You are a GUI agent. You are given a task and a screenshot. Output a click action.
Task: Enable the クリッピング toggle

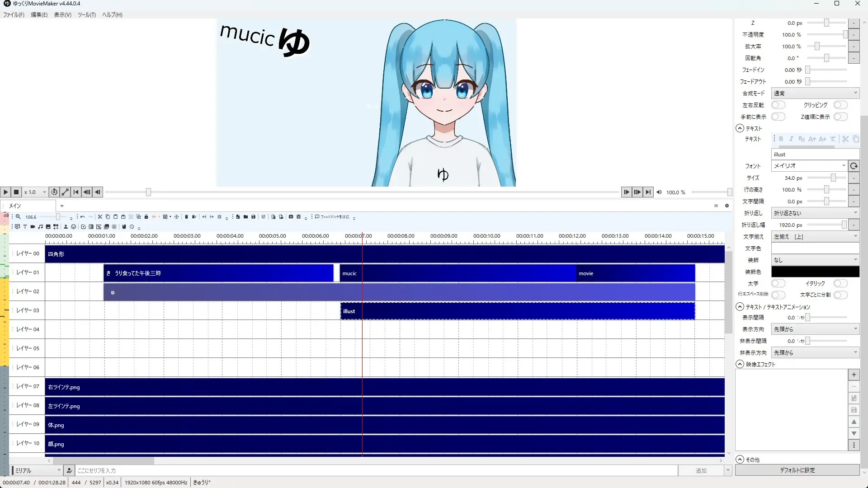[840, 105]
